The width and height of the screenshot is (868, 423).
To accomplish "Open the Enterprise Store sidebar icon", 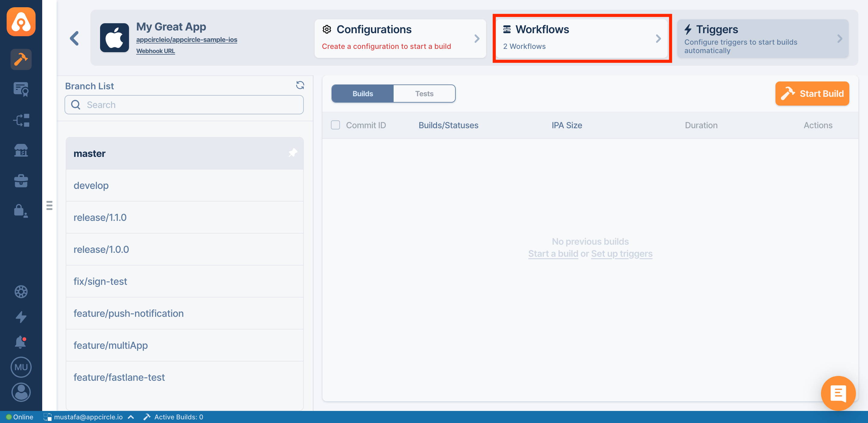I will pyautogui.click(x=21, y=151).
